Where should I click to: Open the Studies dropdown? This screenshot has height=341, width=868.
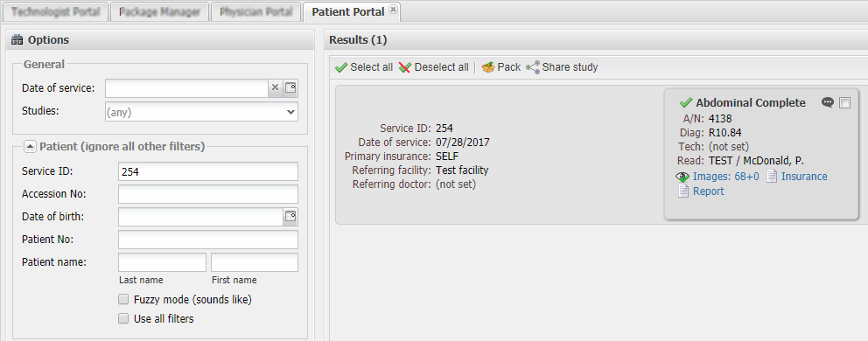pos(201,111)
